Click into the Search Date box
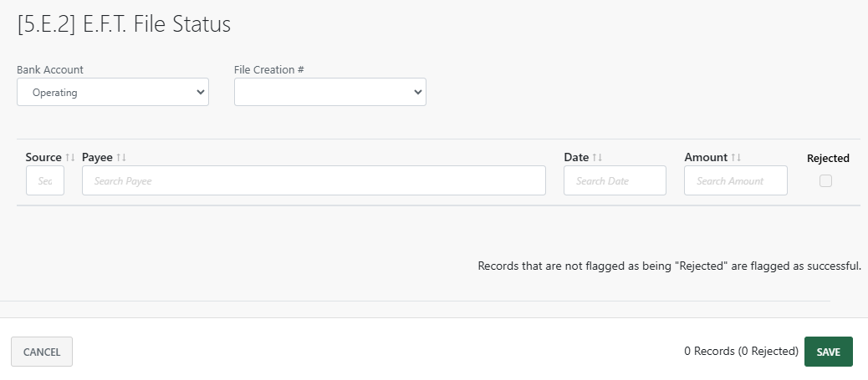868x380 pixels. click(x=615, y=180)
